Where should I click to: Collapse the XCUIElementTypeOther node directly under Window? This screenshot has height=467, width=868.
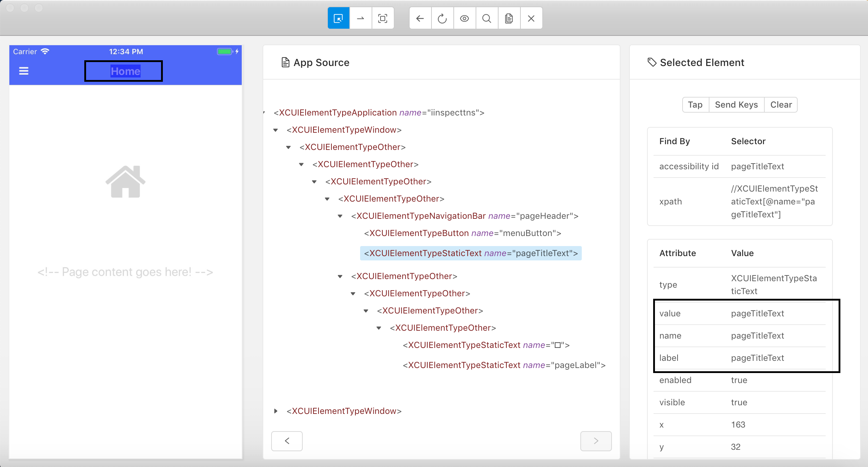[x=288, y=147]
